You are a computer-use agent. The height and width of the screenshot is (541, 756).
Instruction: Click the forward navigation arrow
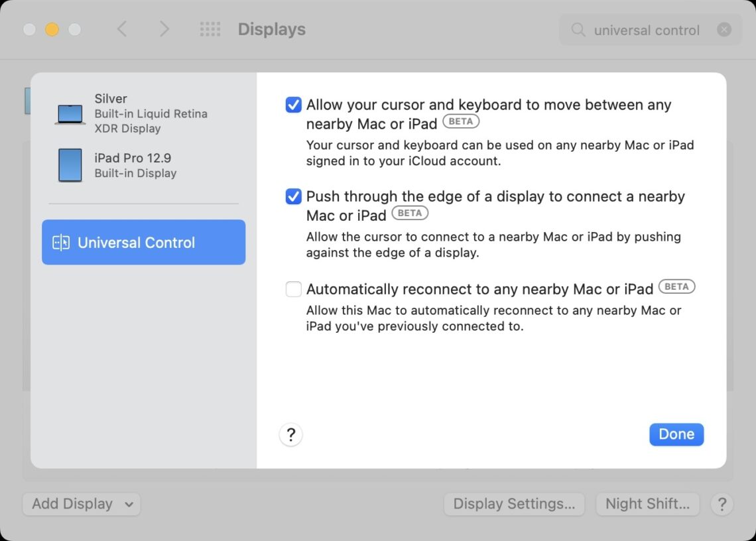[164, 29]
